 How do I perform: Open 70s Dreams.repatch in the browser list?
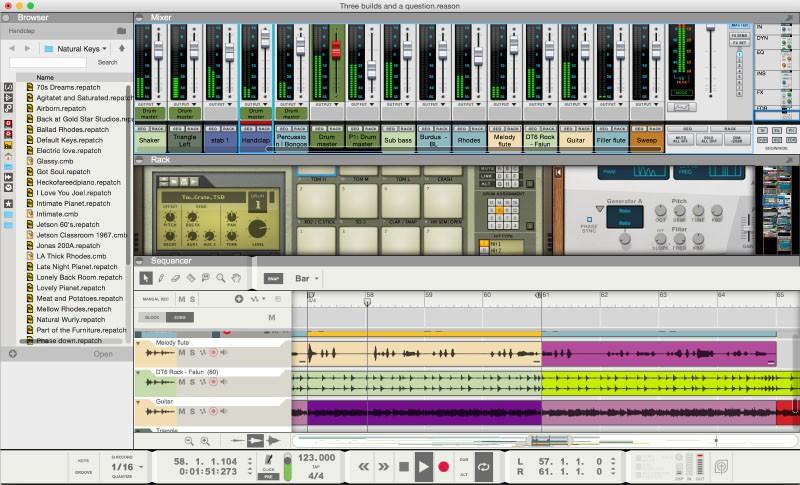tap(69, 87)
